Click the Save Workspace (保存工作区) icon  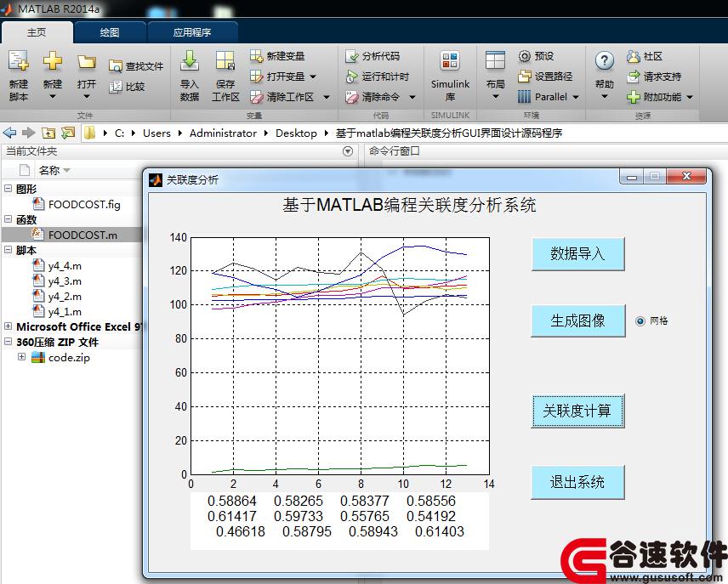pyautogui.click(x=225, y=60)
